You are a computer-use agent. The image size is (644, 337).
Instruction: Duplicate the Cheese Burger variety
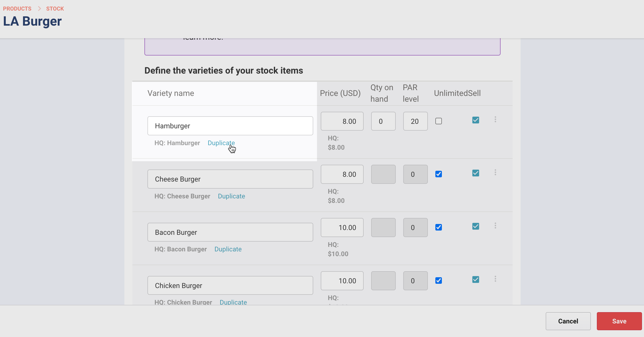coord(231,196)
